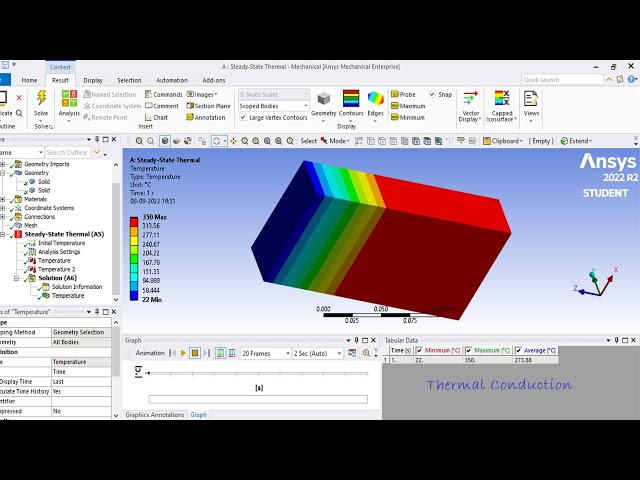Screen dimensions: 640x480
Task: Insert a Commands object
Action: point(163,94)
